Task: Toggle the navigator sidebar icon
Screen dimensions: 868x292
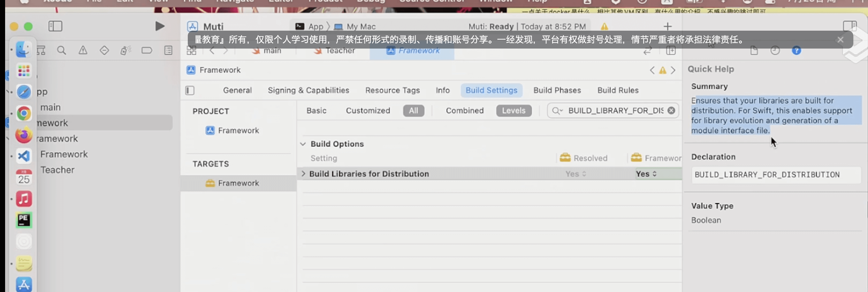Action: click(55, 26)
